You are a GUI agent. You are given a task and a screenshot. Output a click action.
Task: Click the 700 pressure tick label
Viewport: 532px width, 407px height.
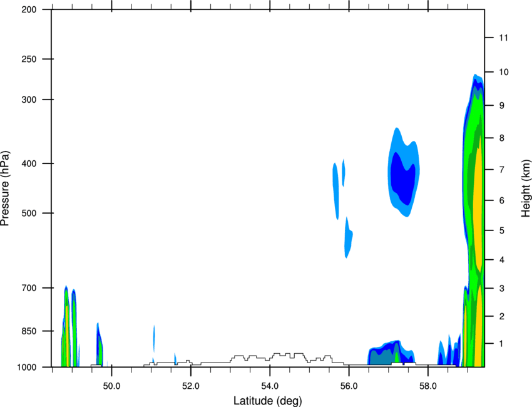[x=29, y=288]
